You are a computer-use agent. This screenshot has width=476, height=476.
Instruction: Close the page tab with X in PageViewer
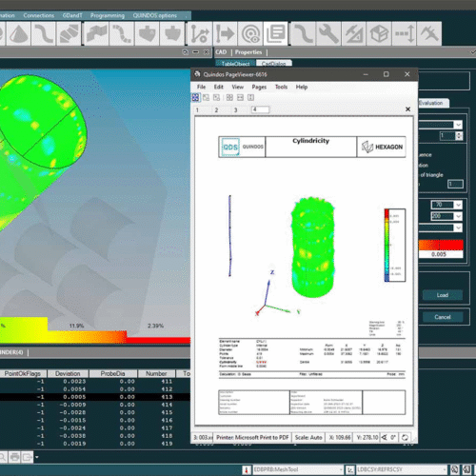tap(408, 109)
